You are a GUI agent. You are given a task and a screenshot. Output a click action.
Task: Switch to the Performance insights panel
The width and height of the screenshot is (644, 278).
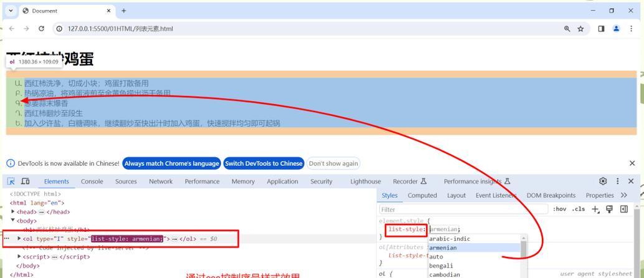(x=477, y=181)
